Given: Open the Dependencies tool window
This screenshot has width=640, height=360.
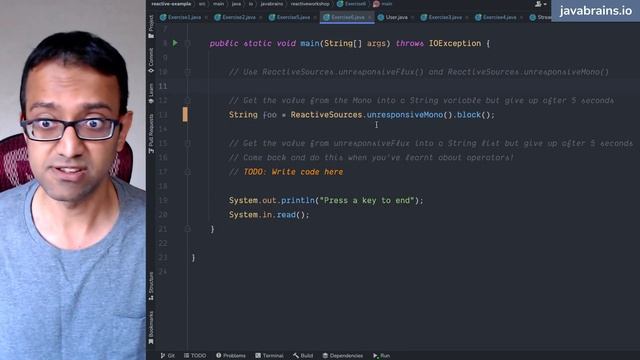Looking at the screenshot, I should (x=343, y=356).
